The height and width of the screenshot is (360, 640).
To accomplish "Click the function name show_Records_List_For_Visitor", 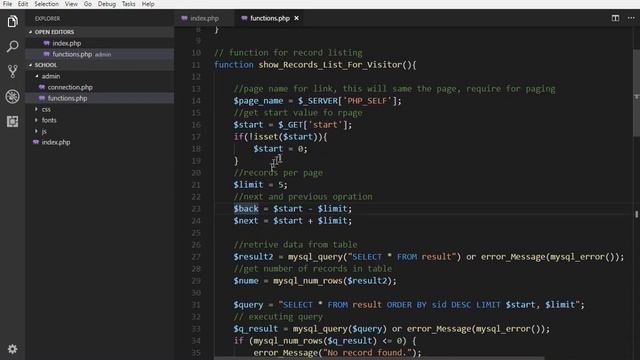I will tap(330, 65).
